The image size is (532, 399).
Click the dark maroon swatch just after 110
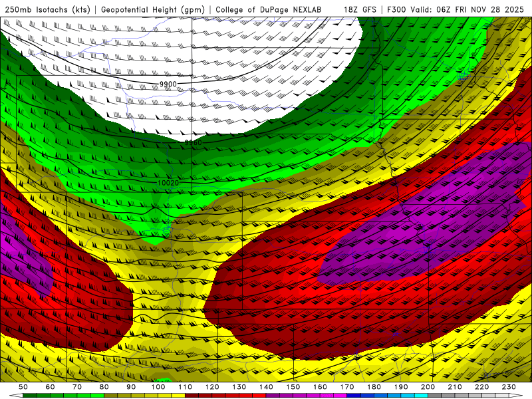coord(192,395)
